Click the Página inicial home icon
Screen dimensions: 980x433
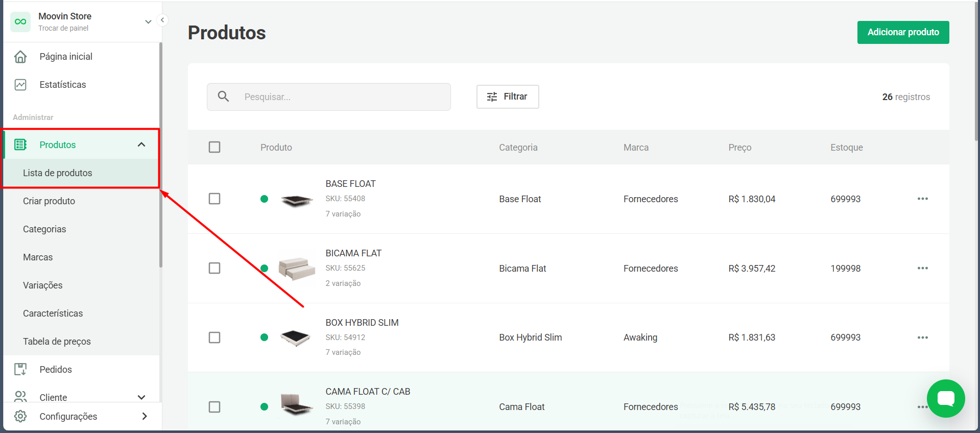(20, 57)
